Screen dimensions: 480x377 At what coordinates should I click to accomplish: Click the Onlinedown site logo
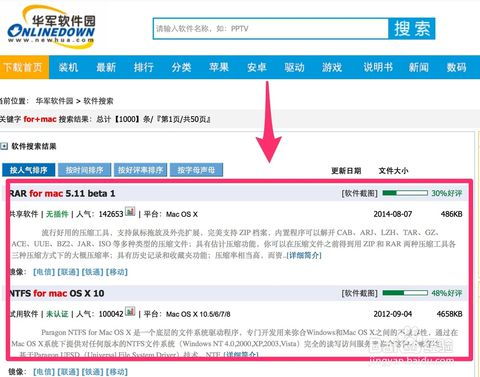(52, 27)
